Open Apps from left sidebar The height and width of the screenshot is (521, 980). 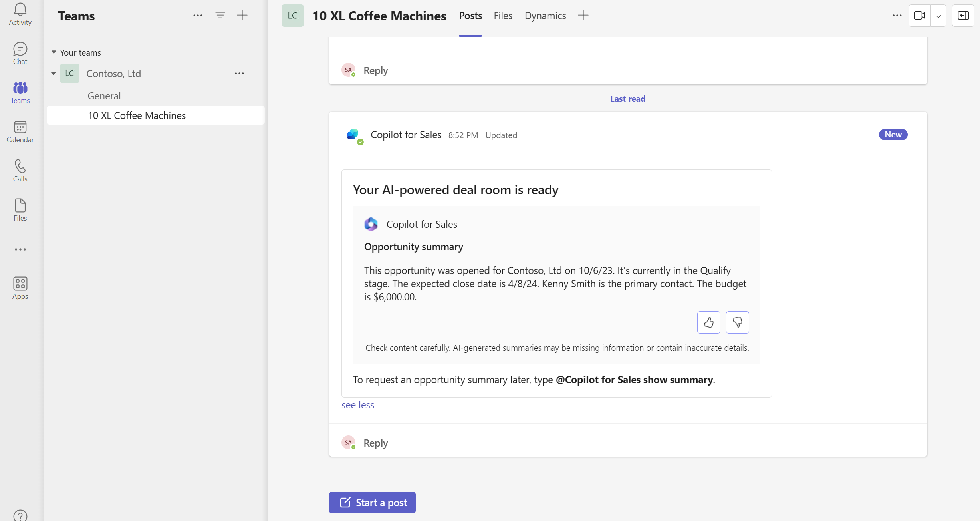click(x=20, y=287)
